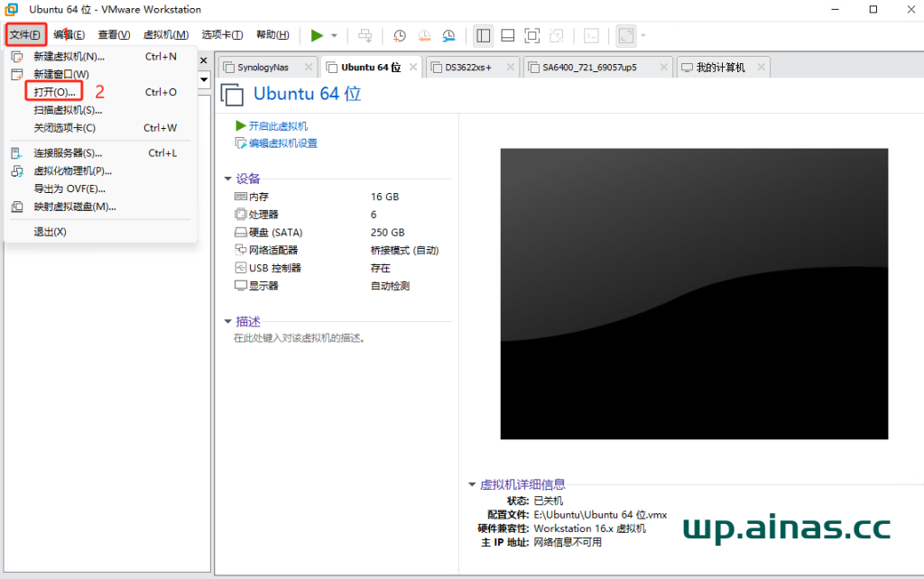924x579 pixels.
Task: Collapse the 设备 section
Action: (228, 179)
